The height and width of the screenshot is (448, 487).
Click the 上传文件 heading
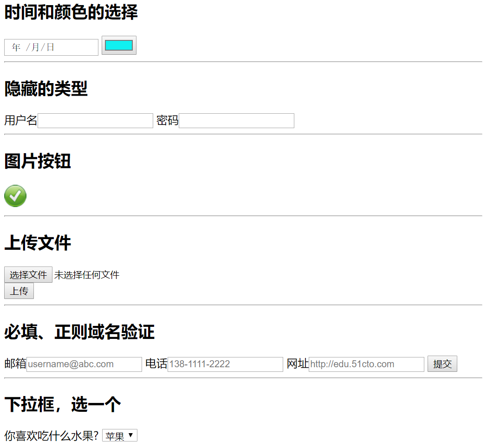[x=38, y=243]
